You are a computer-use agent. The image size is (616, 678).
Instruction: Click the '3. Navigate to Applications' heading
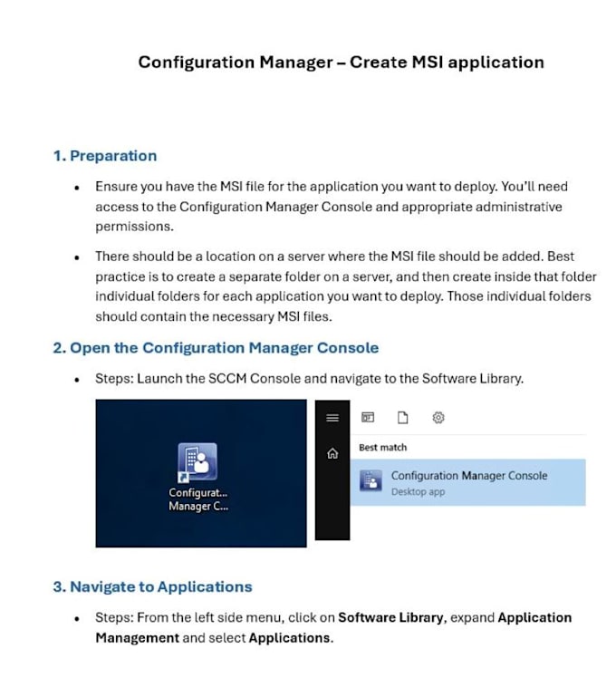(152, 586)
